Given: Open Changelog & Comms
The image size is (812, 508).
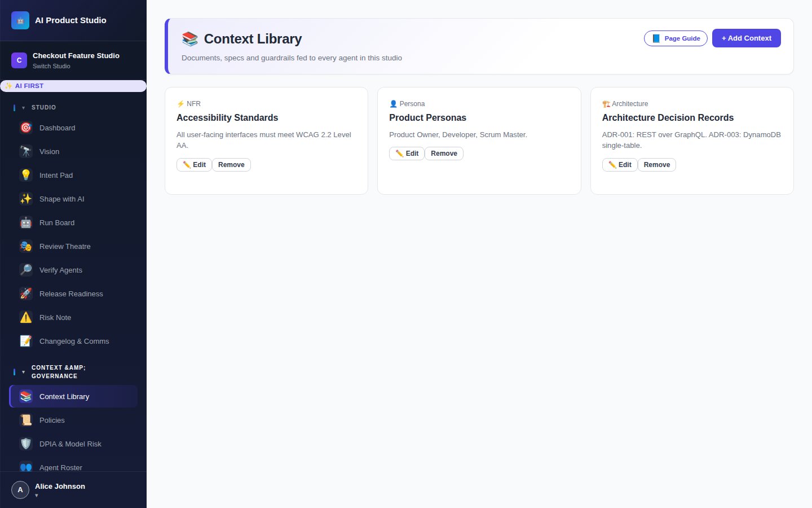Looking at the screenshot, I should click(x=73, y=341).
